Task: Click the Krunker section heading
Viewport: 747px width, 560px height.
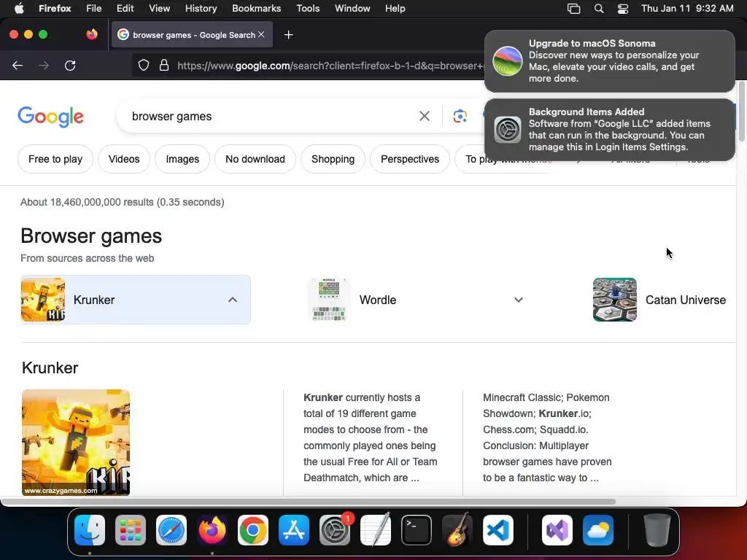Action: coord(50,367)
